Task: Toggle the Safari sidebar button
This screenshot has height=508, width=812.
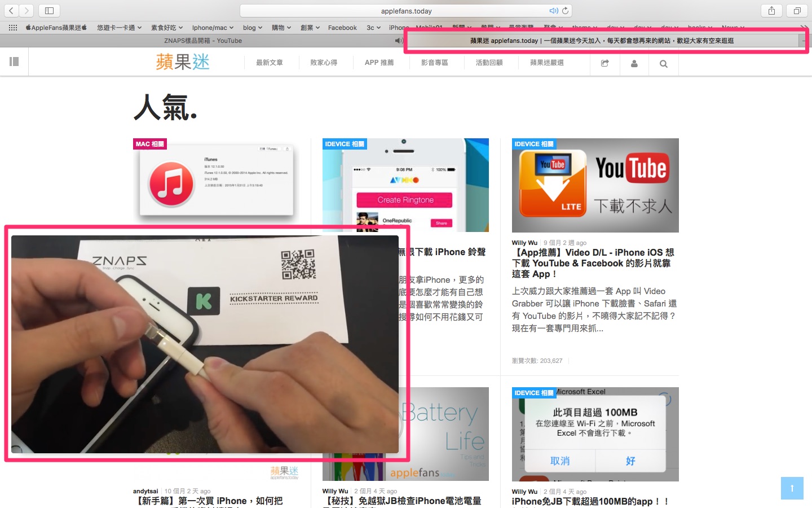Action: pos(49,11)
